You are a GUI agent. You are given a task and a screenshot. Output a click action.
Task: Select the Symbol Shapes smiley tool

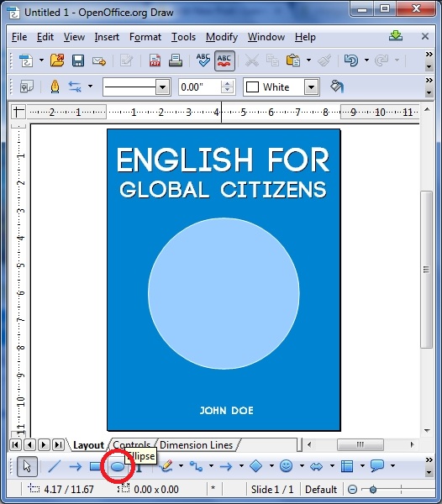point(286,465)
